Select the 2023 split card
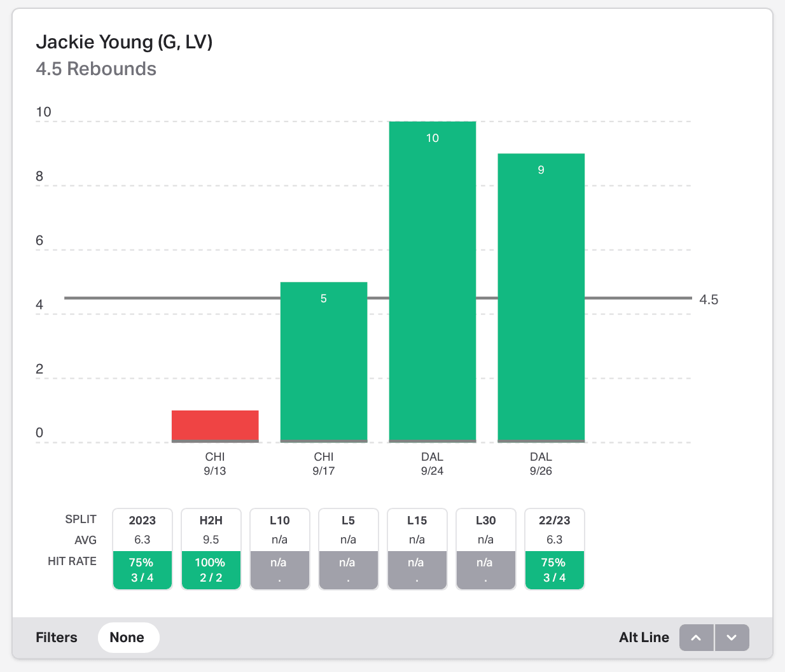 pos(142,529)
